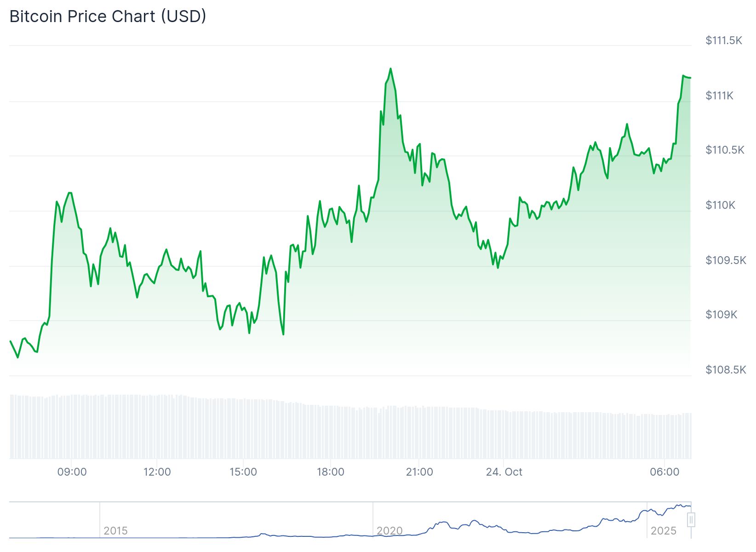Select the 21:00 time axis label
Image resolution: width=756 pixels, height=552 pixels.
[x=419, y=472]
